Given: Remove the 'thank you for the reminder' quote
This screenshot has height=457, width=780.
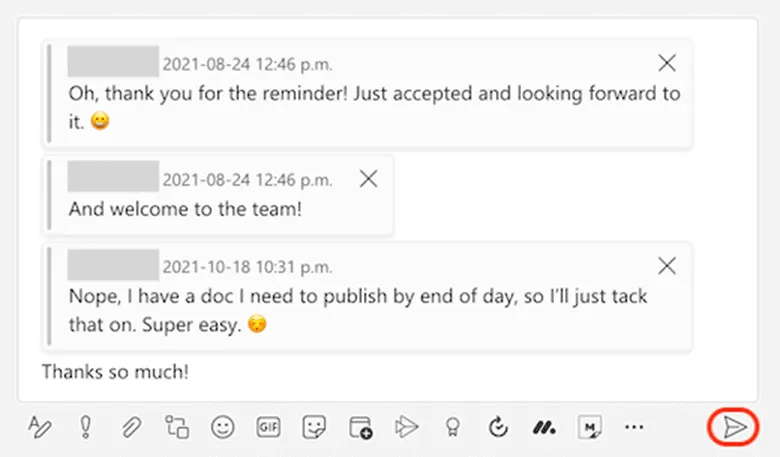Looking at the screenshot, I should coord(667,63).
